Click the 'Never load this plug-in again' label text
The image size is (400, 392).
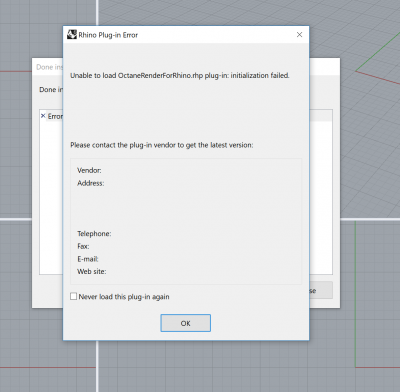(x=124, y=297)
